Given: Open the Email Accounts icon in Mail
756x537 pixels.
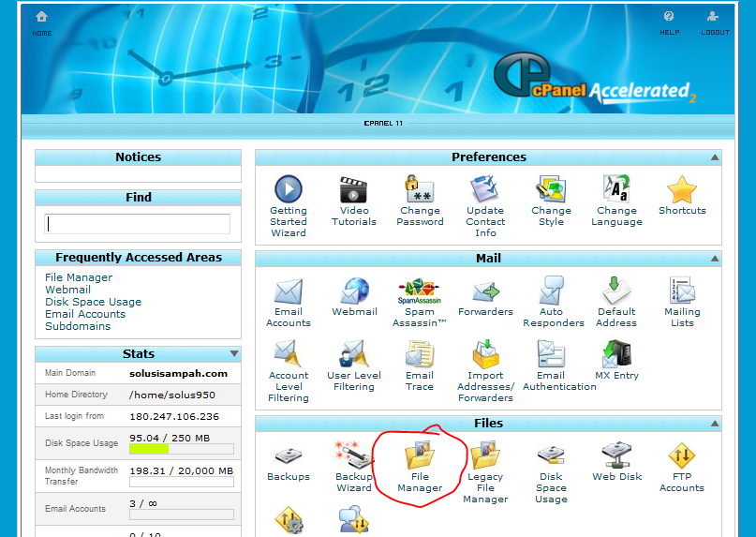Looking at the screenshot, I should pos(289,291).
